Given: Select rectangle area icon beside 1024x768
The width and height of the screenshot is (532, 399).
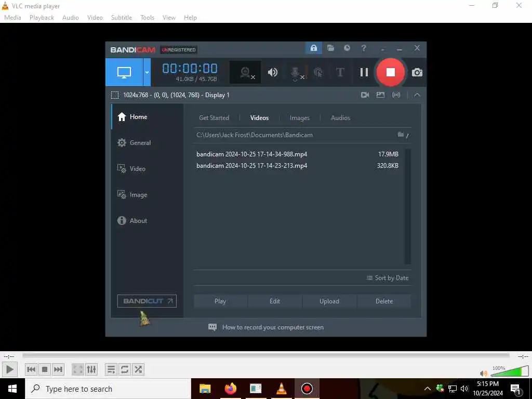Looking at the screenshot, I should 115,95.
